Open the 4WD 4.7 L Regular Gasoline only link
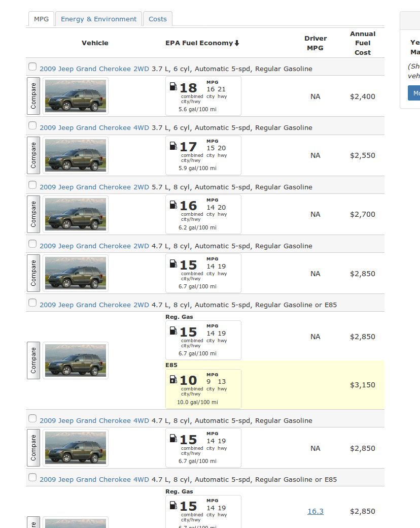This screenshot has height=528, width=420. click(x=94, y=420)
